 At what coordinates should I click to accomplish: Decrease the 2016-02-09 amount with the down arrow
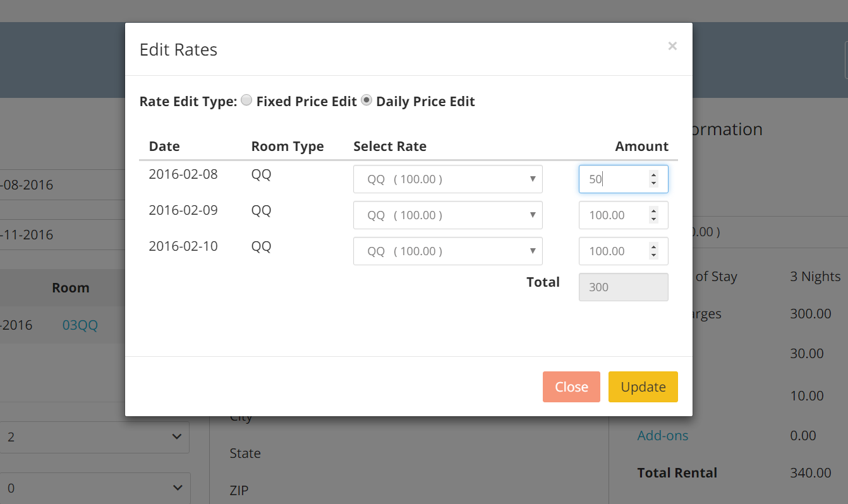point(653,220)
